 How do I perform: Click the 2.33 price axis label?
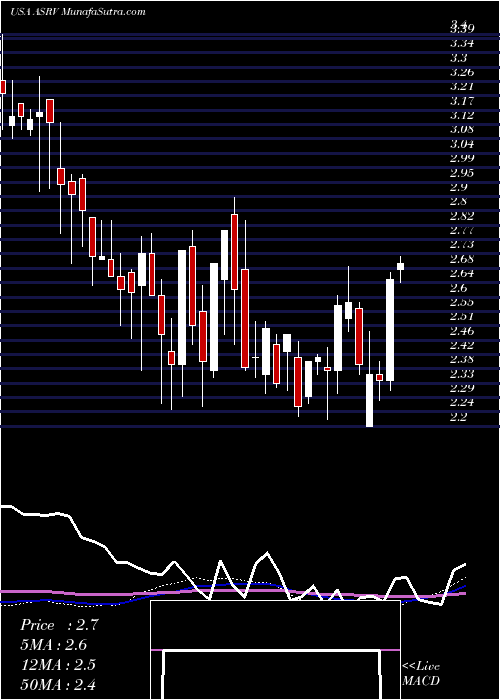click(x=462, y=374)
